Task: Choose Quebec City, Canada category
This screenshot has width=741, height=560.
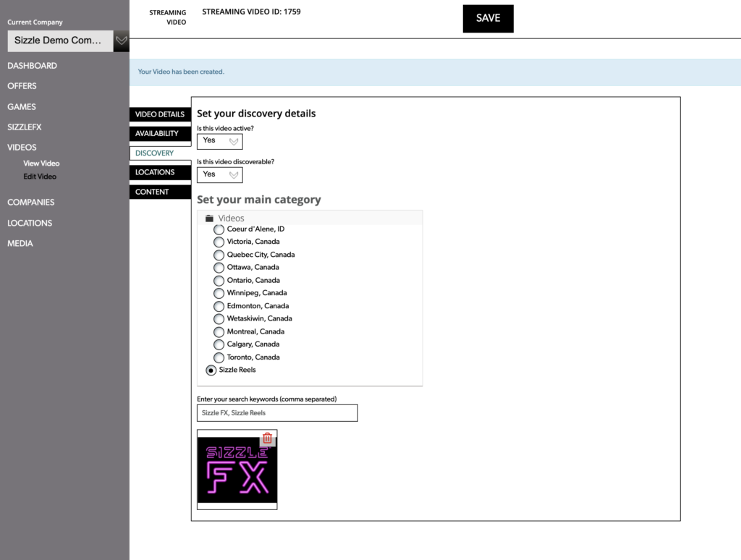Action: coord(219,255)
